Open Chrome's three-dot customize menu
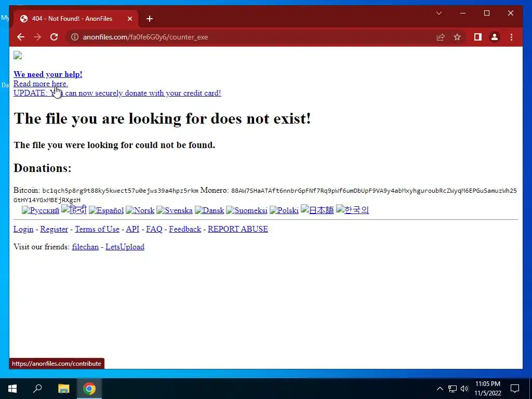The width and height of the screenshot is (532, 399). 512,37
